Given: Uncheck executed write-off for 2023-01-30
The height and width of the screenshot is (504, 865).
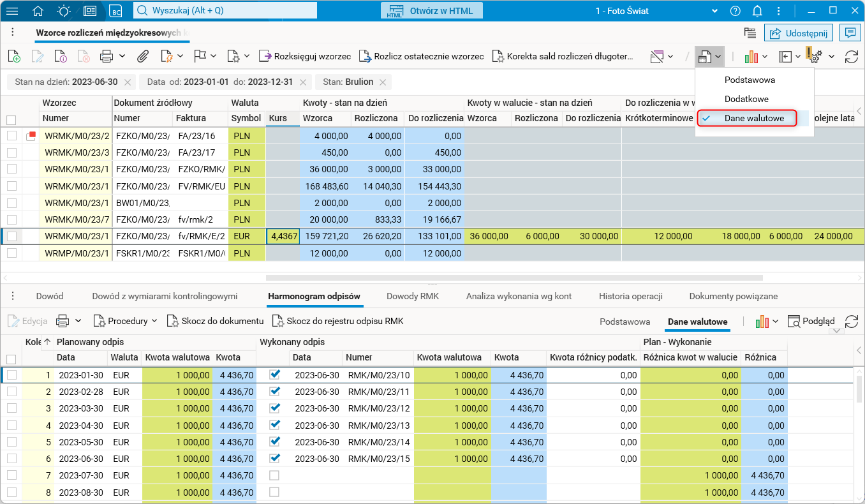Looking at the screenshot, I should pos(274,375).
